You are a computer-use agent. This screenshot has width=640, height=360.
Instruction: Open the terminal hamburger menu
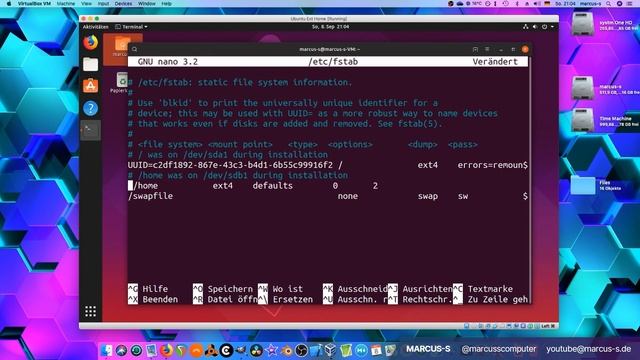(x=487, y=49)
